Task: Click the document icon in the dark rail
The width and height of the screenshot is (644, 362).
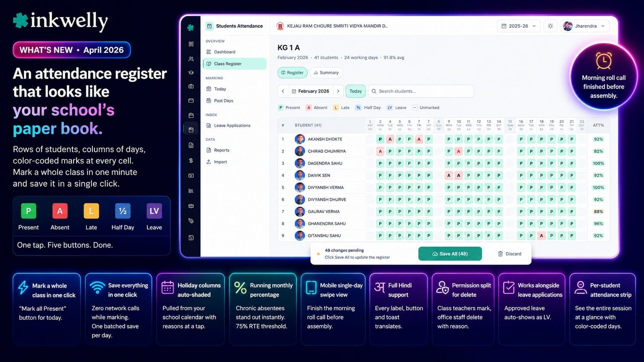Action: click(191, 145)
